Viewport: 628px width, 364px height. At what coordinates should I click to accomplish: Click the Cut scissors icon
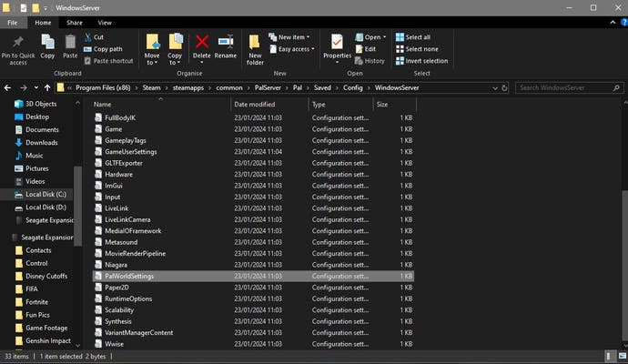[88, 37]
